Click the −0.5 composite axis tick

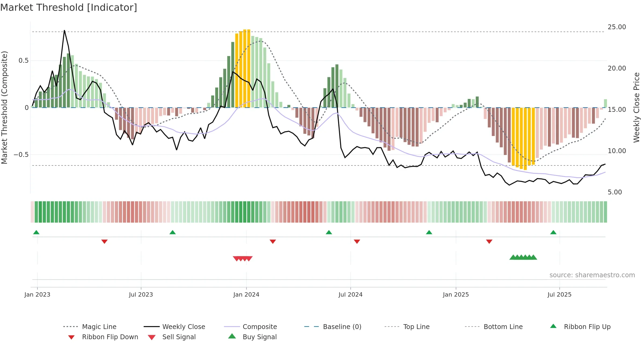point(21,155)
